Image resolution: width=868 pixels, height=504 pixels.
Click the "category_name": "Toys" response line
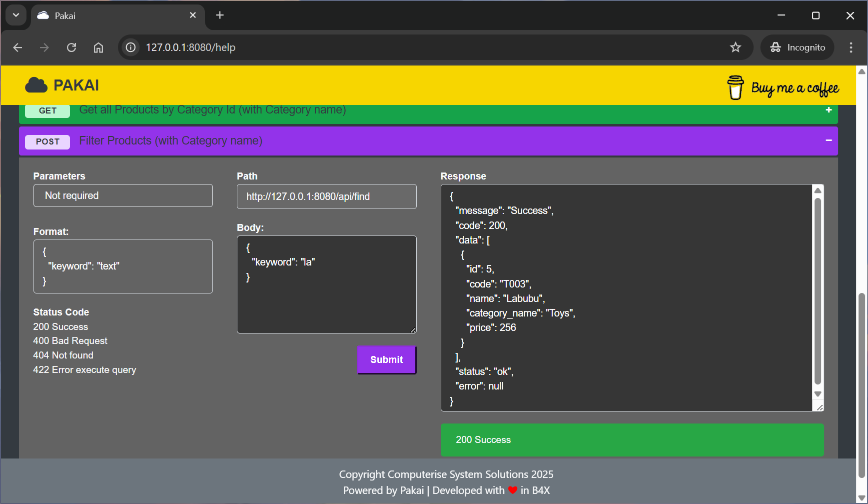521,313
